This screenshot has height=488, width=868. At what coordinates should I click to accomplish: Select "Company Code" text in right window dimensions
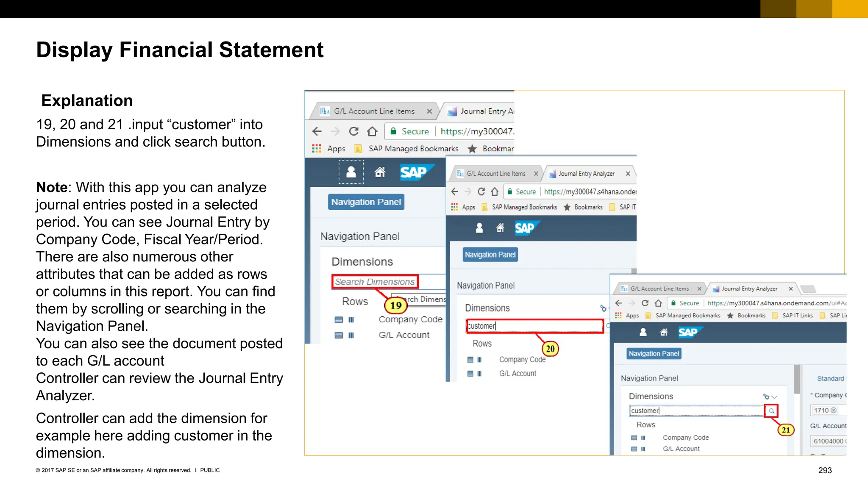(x=686, y=438)
